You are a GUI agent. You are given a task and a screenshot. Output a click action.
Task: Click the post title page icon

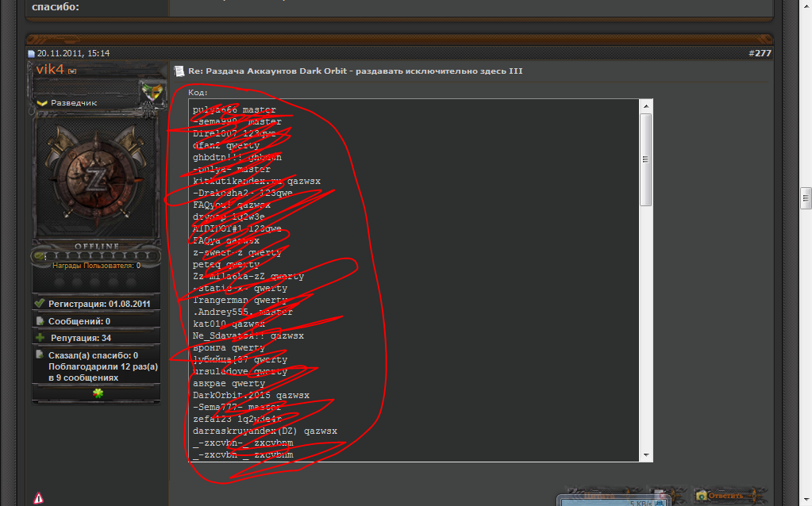click(x=179, y=71)
